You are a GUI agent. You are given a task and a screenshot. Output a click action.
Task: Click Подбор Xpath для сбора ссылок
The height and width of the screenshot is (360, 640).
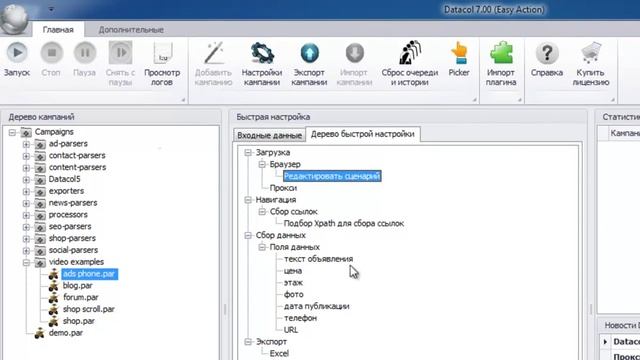coord(344,224)
